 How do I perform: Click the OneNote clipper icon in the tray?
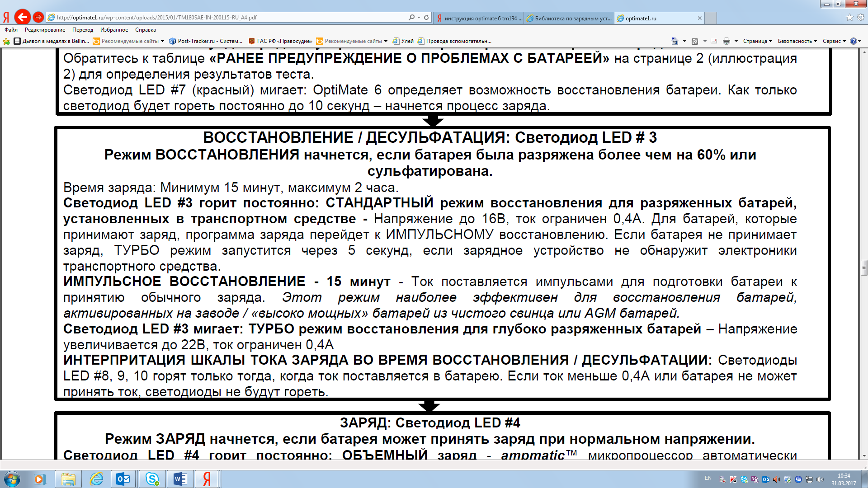755,479
